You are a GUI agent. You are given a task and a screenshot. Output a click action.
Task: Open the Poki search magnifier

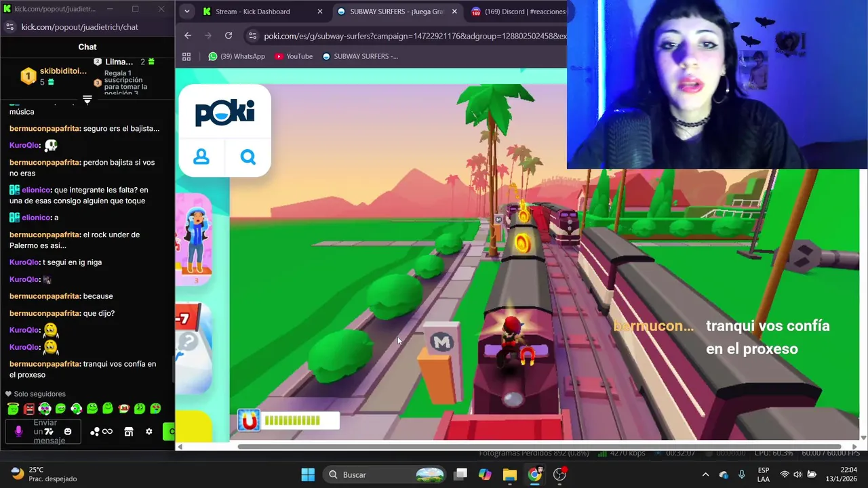point(248,157)
